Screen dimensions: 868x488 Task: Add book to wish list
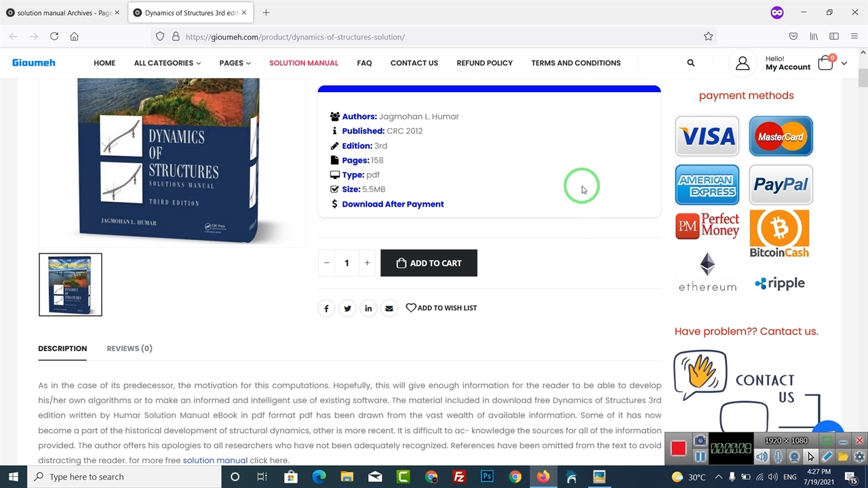441,308
